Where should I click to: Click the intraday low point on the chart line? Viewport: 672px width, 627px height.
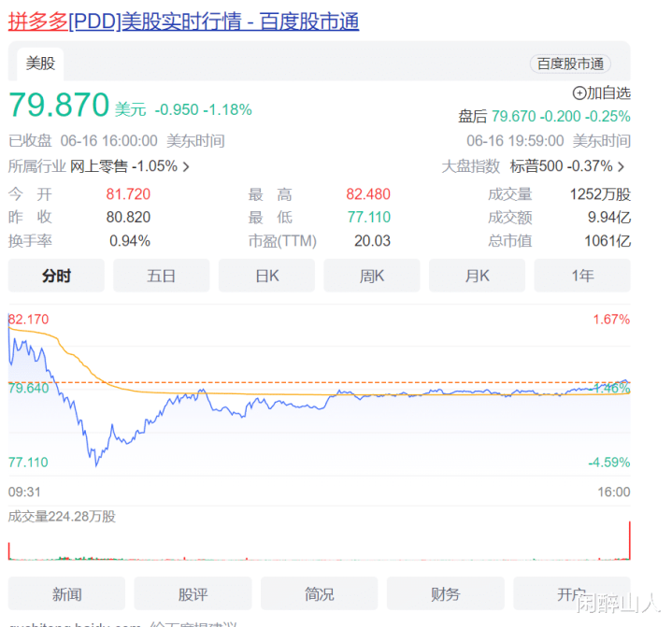[x=96, y=465]
